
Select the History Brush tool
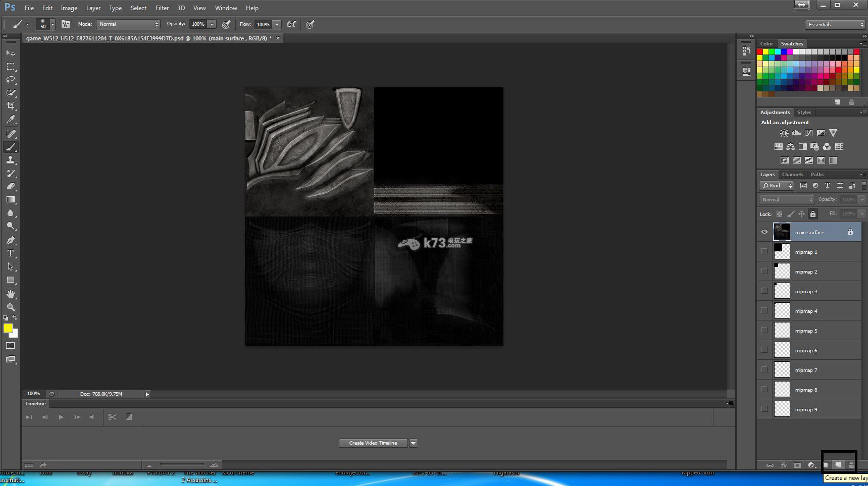[x=11, y=173]
